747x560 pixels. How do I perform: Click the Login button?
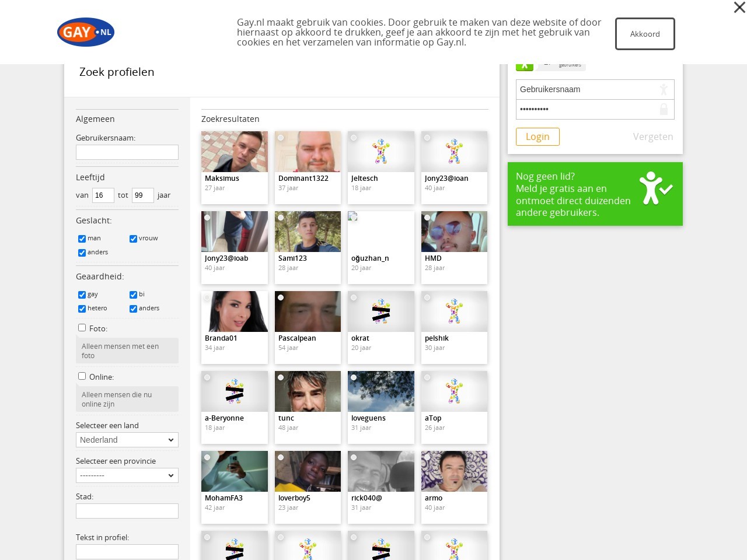537,136
